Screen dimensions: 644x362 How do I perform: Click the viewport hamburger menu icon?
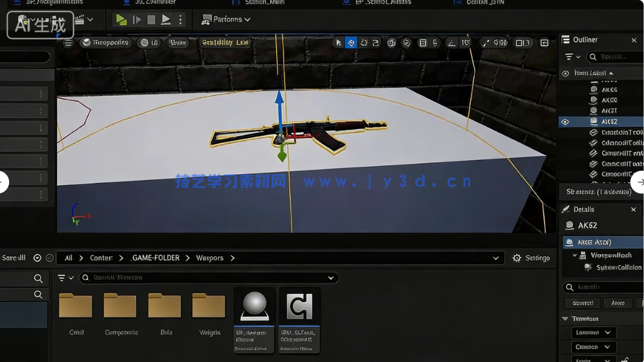[68, 43]
